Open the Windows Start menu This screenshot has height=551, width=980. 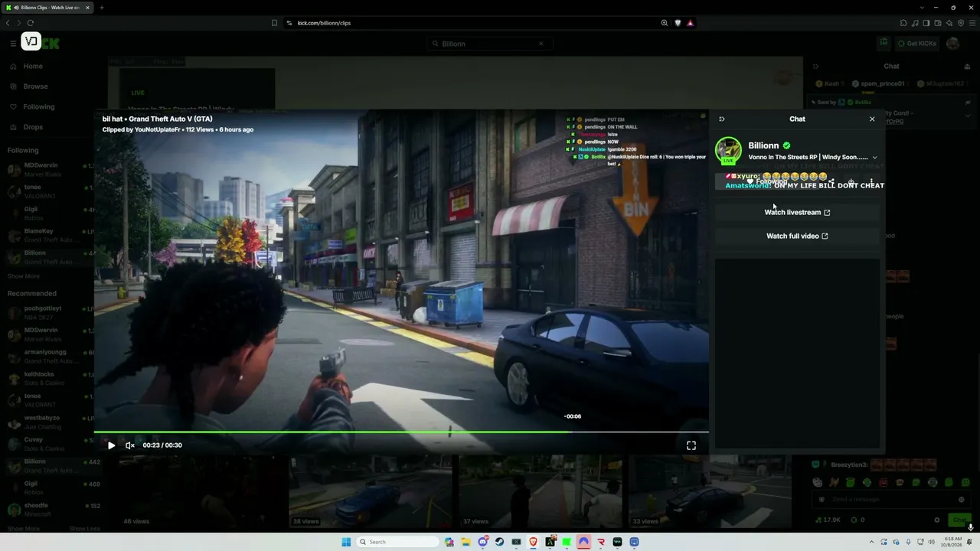[346, 542]
